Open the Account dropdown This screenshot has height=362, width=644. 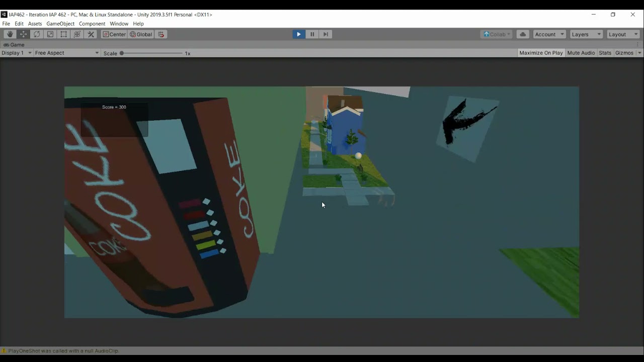point(549,34)
